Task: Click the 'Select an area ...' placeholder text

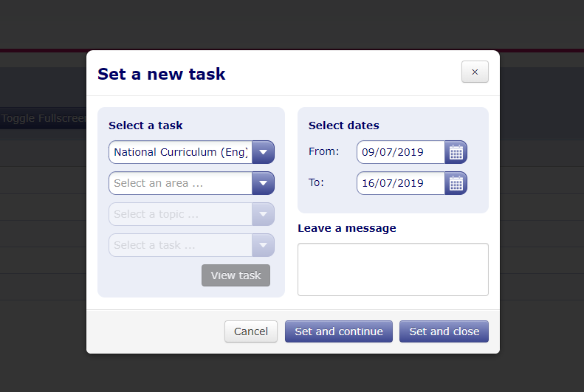Action: coord(158,183)
